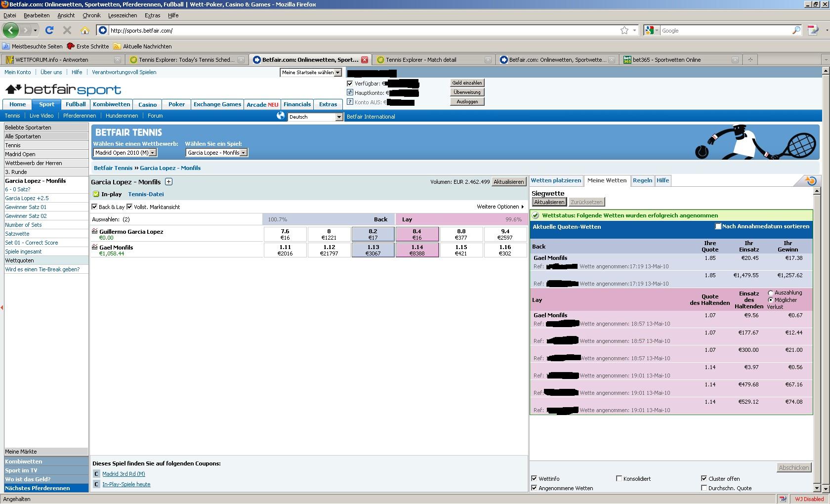Toggle Wettinfo checkbox
The image size is (830, 504).
[534, 478]
